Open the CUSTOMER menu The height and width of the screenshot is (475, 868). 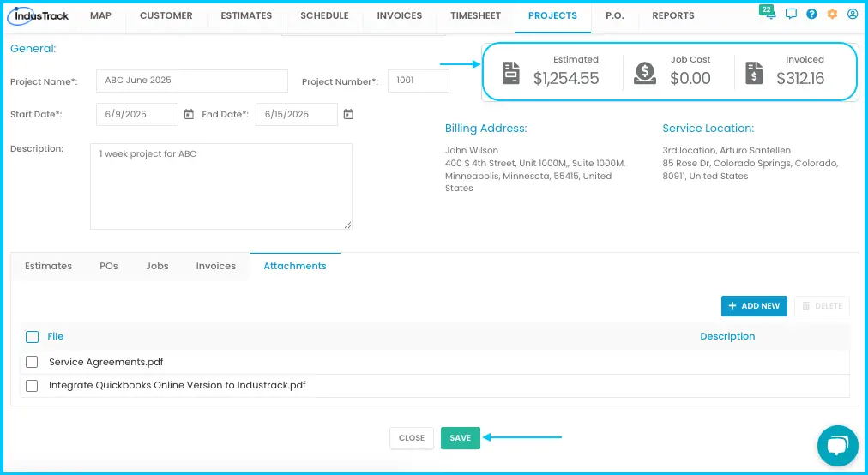coord(166,15)
